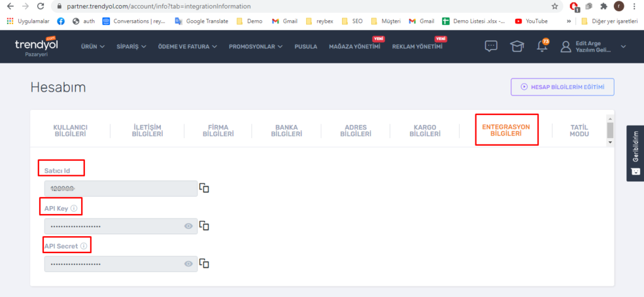Open the chat messages icon
This screenshot has width=644, height=297.
[x=491, y=46]
